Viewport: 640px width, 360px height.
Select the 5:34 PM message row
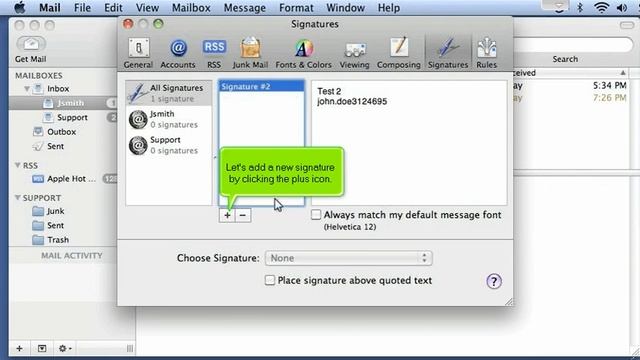[x=571, y=85]
